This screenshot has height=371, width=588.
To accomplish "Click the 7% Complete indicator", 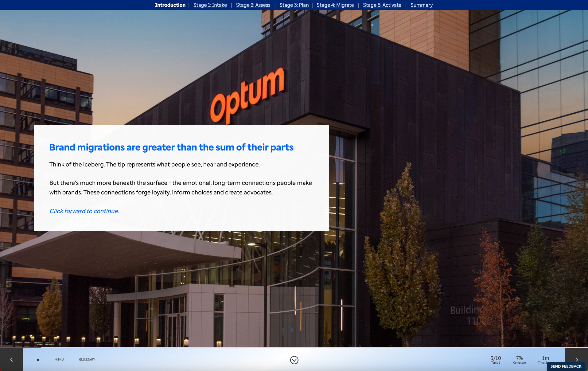I will (519, 360).
